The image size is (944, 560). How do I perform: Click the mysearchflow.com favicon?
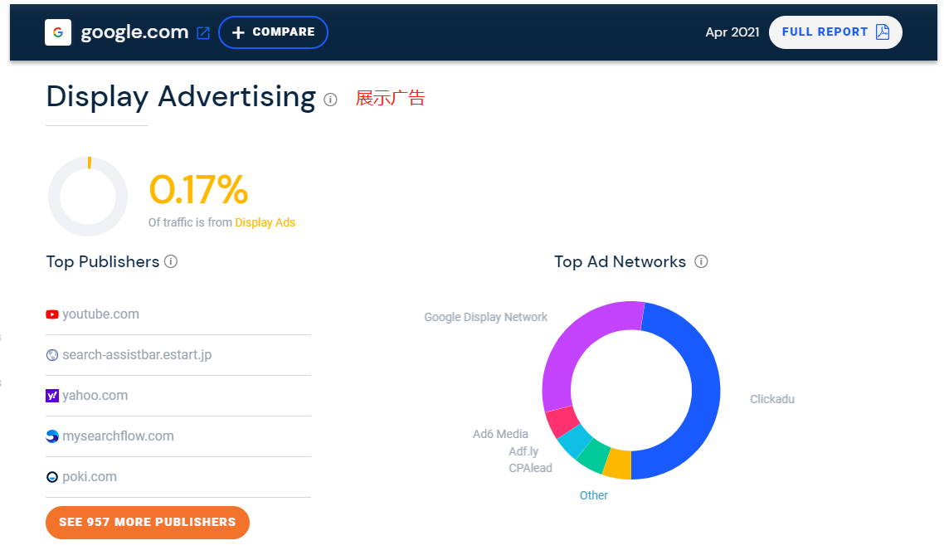pos(52,436)
